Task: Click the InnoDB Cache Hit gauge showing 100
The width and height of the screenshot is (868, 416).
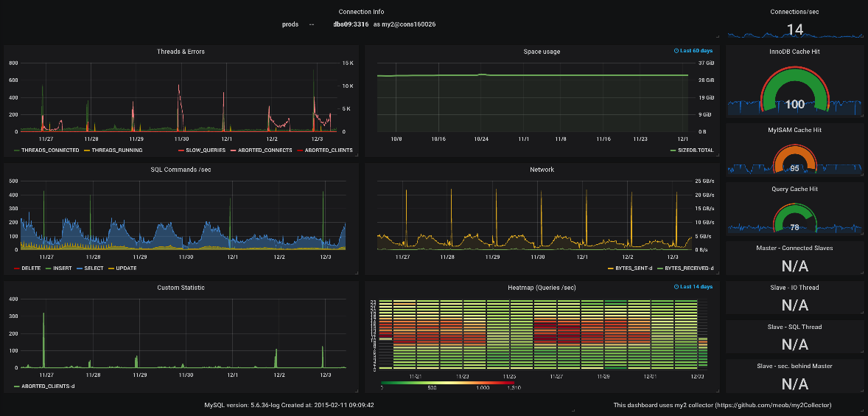Action: click(x=795, y=89)
